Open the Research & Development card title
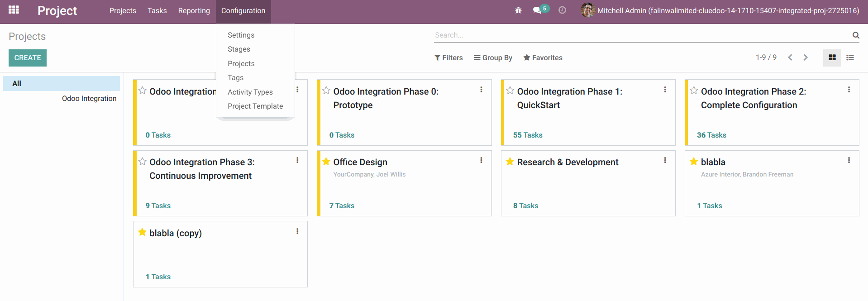Screen dimensions: 868x301 (568, 162)
